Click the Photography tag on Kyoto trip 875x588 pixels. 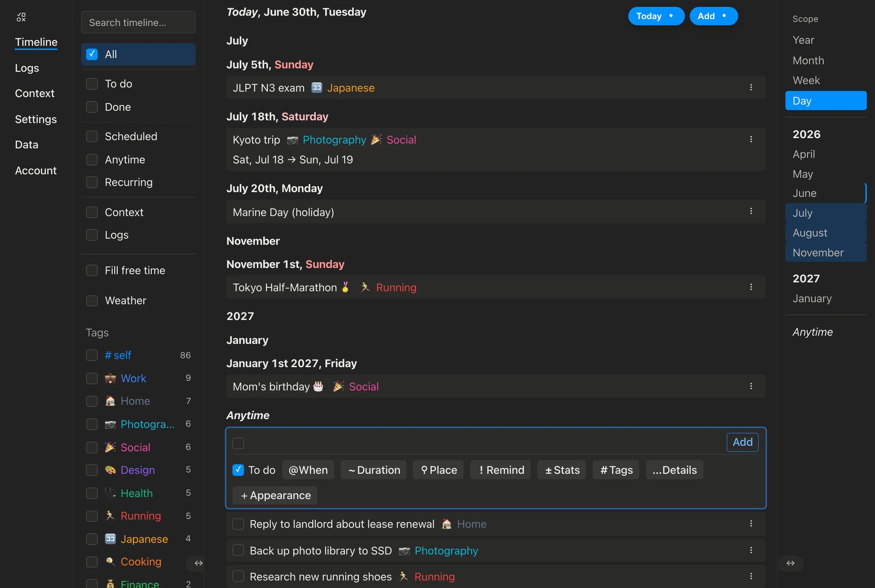(334, 140)
